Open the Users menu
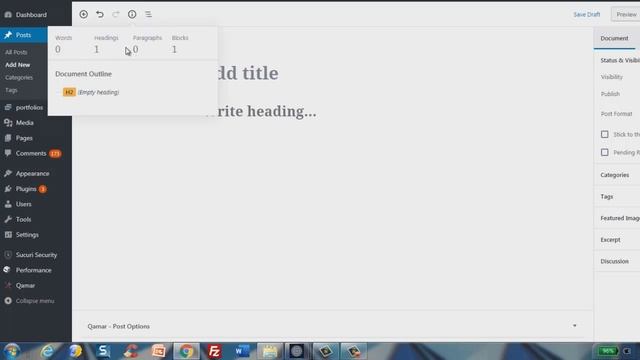This screenshot has width=640, height=360. click(x=23, y=204)
